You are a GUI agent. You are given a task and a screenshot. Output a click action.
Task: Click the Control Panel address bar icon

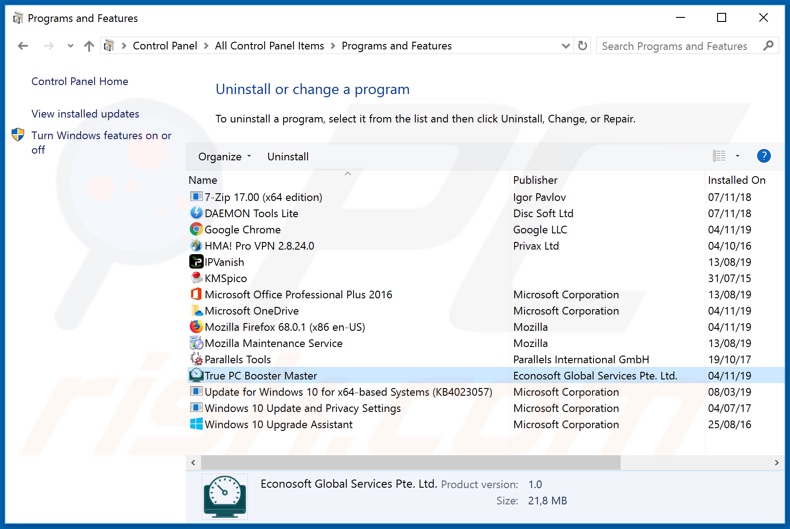point(108,46)
